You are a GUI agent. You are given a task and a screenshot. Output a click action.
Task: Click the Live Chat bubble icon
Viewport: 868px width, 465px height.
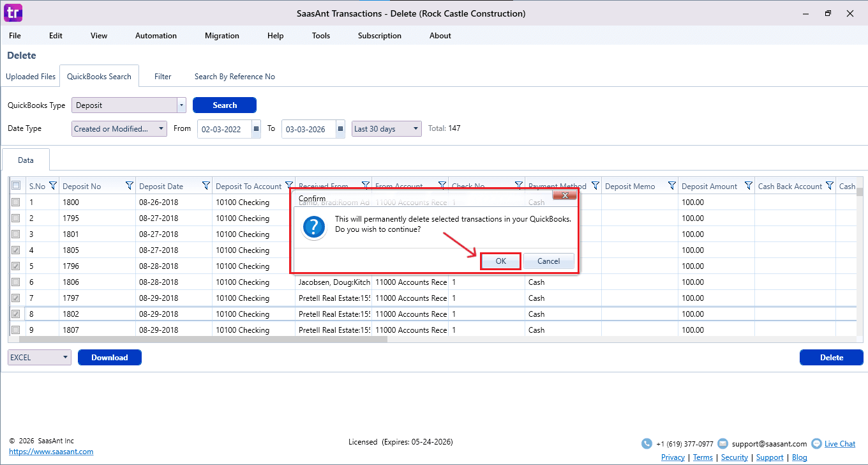pyautogui.click(x=816, y=443)
